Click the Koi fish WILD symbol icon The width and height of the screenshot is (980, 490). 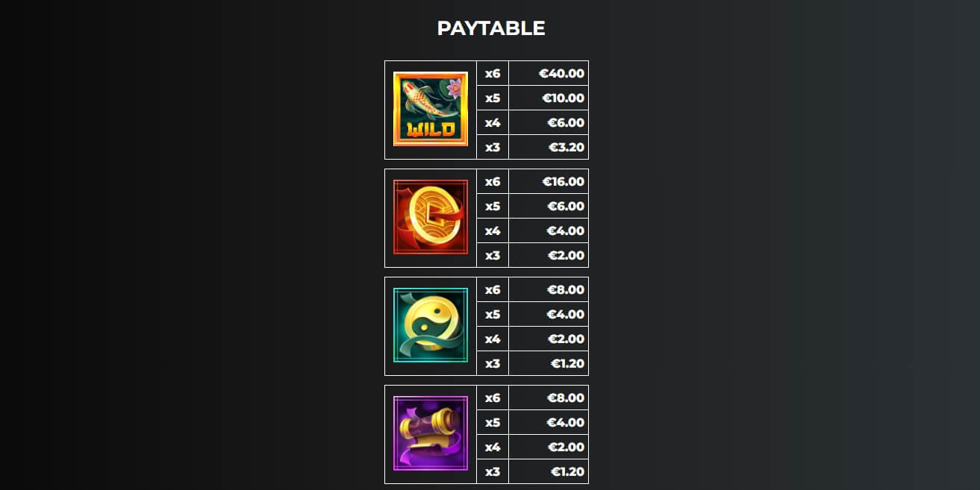click(431, 109)
